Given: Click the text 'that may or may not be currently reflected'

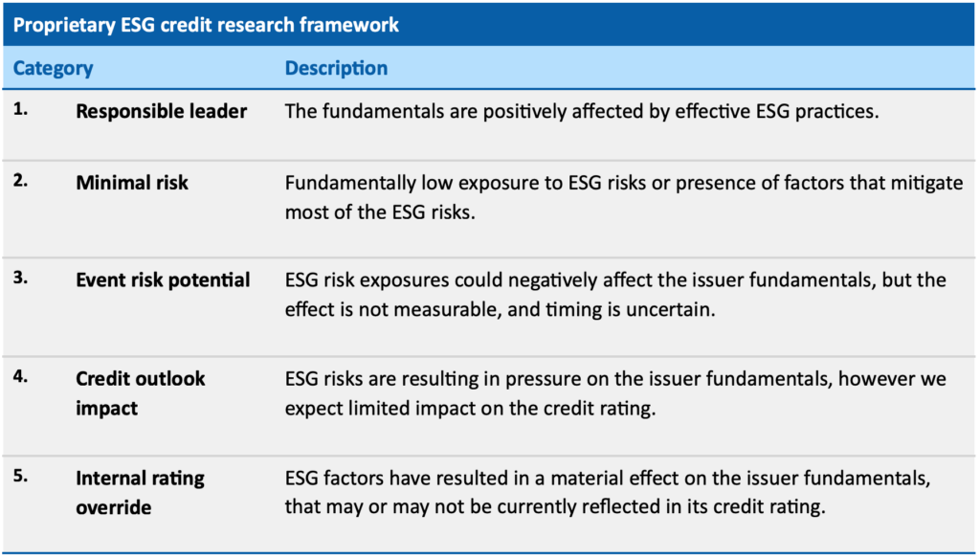Looking at the screenshot, I should [472, 506].
